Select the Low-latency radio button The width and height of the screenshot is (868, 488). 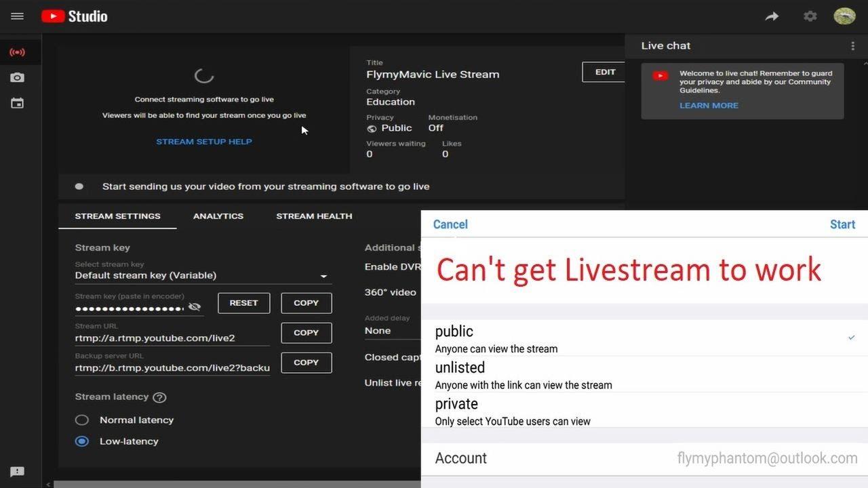82,441
